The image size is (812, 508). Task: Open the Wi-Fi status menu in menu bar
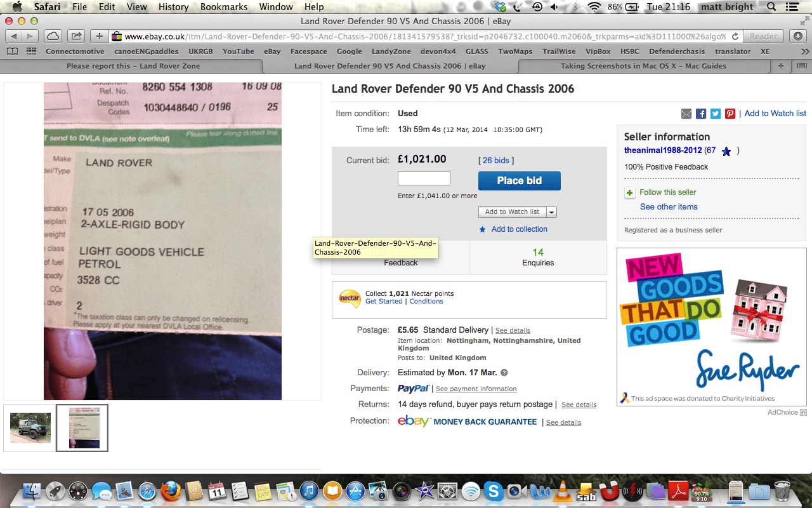pyautogui.click(x=594, y=7)
